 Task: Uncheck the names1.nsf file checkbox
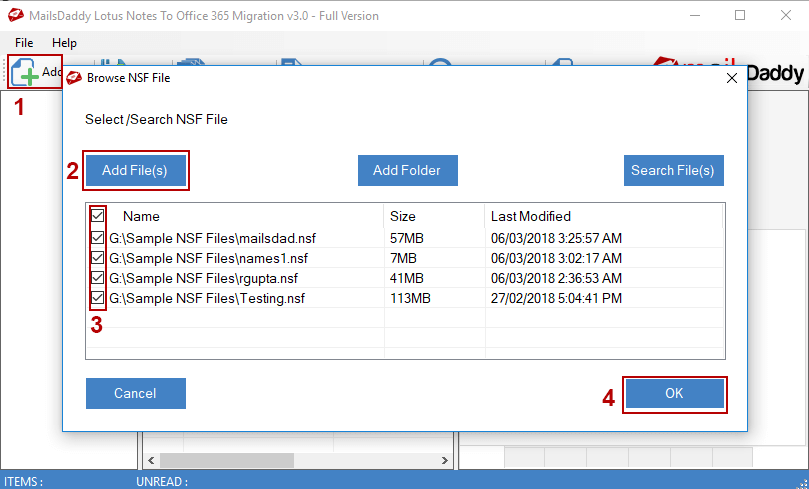98,257
